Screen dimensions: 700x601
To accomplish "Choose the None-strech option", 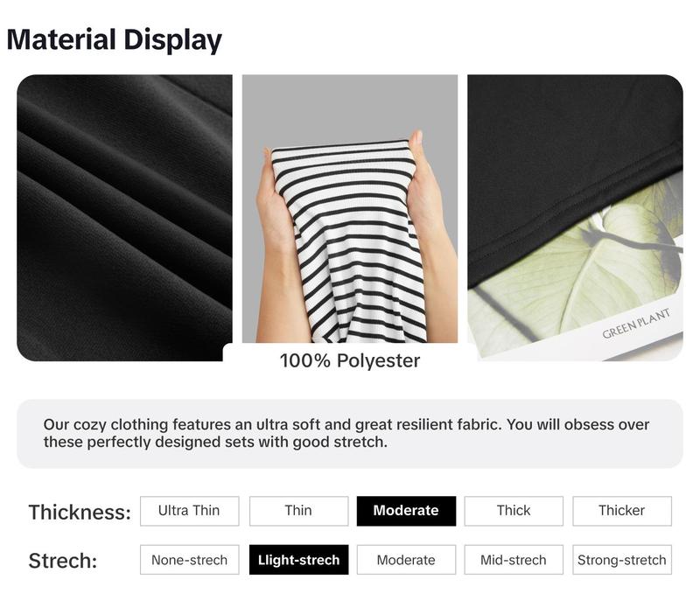I will [x=189, y=560].
